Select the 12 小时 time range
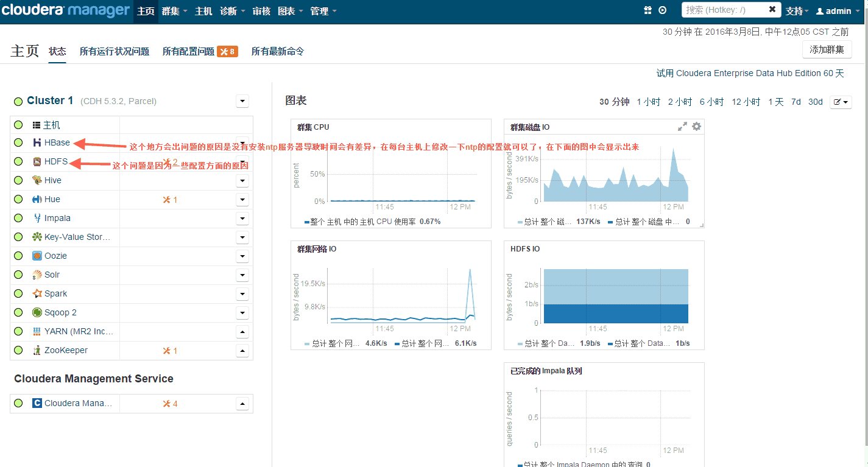 point(746,102)
